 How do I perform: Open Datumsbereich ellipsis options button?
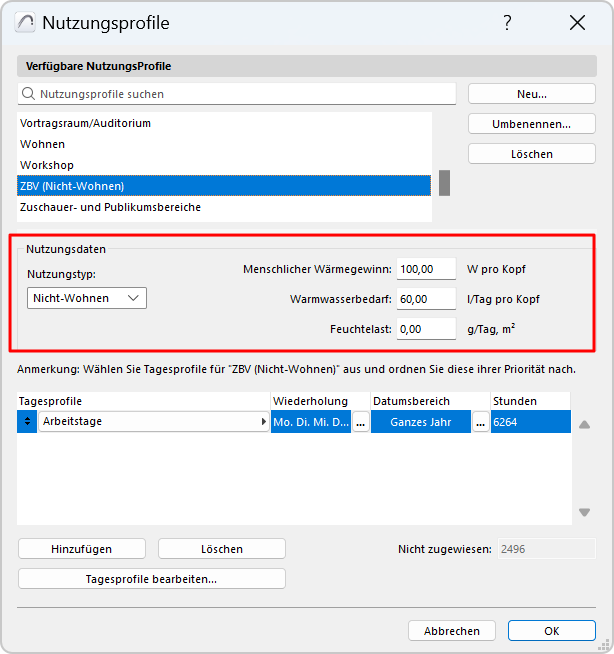point(481,422)
